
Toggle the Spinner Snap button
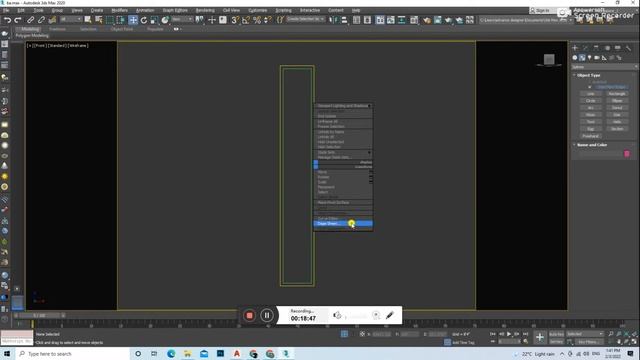[x=268, y=20]
